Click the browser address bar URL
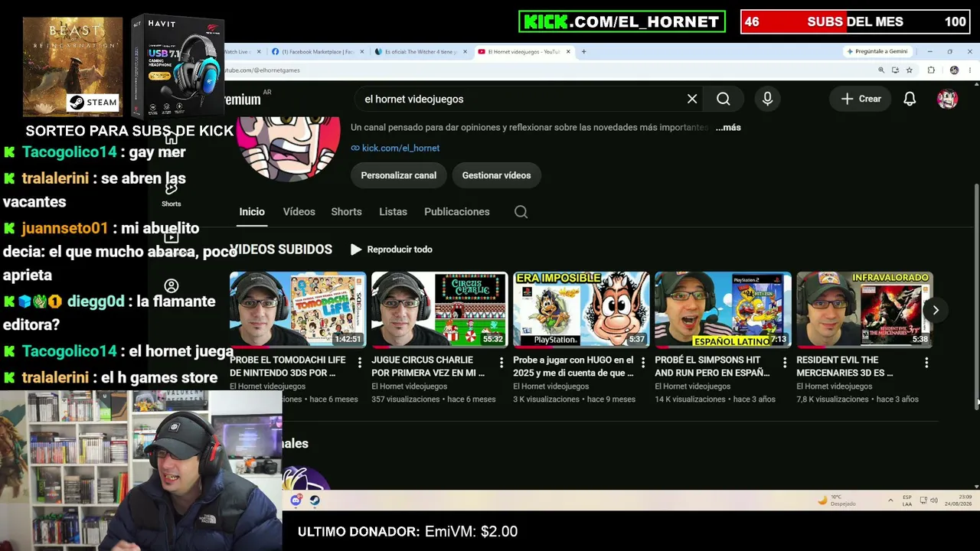The image size is (980, 551). [x=260, y=70]
